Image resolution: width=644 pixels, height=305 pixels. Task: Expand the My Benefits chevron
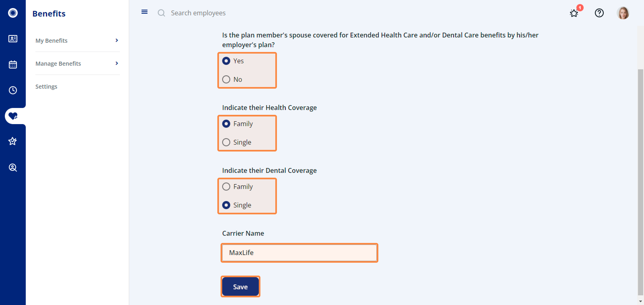click(x=117, y=40)
